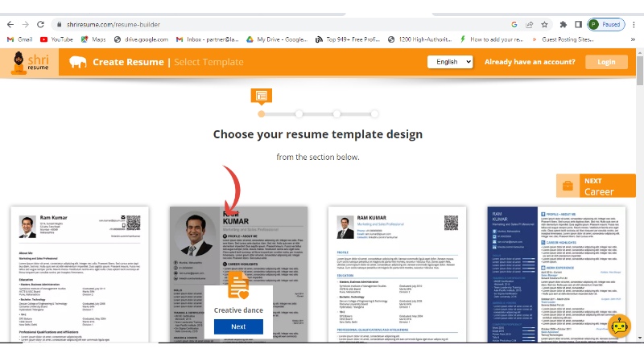Reload the page with browser refresh icon
Viewport: 644px width, 361px height.
pos(41,24)
